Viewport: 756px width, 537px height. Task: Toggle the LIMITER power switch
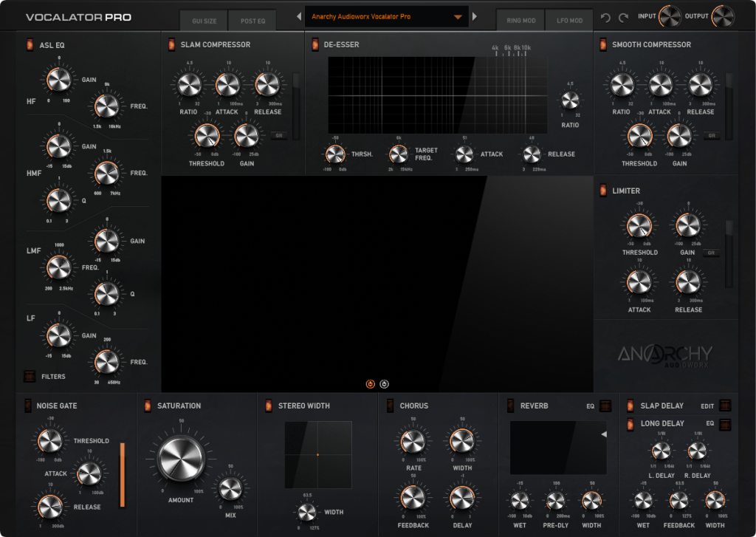[602, 191]
